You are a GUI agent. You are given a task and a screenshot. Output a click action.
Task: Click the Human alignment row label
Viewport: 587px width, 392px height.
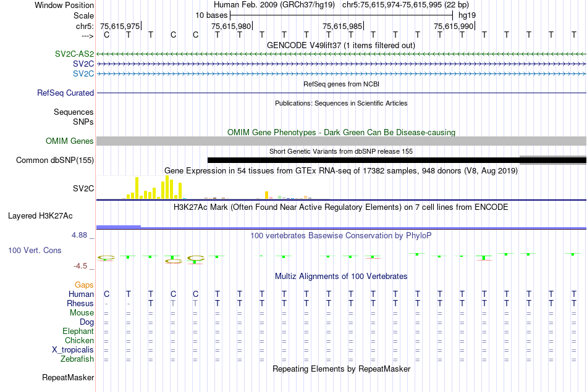point(81,294)
